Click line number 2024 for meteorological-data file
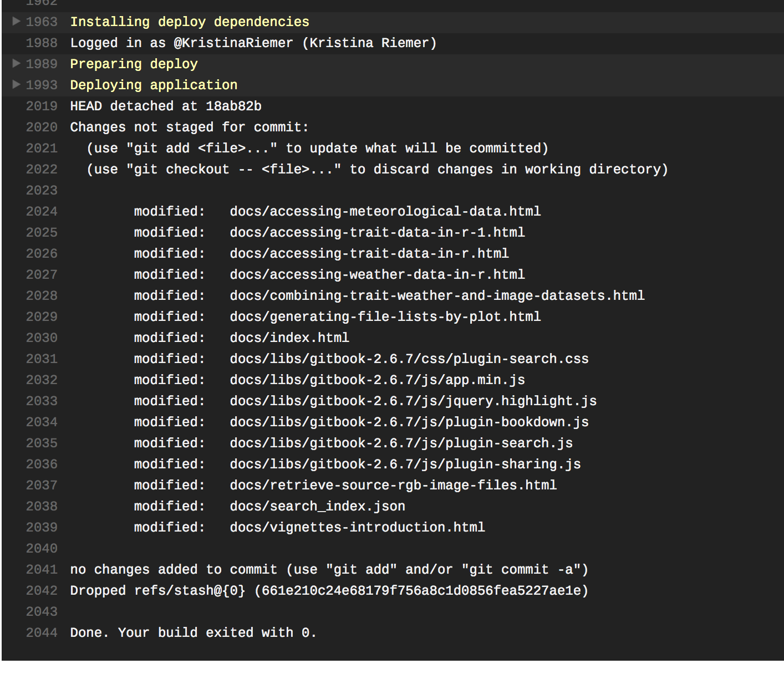The image size is (784, 674). pos(42,211)
